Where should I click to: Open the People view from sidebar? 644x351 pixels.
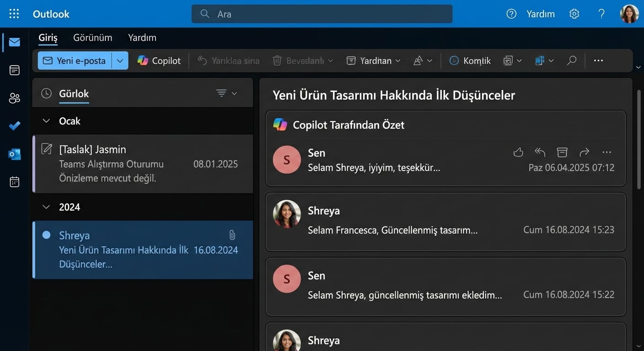[x=14, y=98]
